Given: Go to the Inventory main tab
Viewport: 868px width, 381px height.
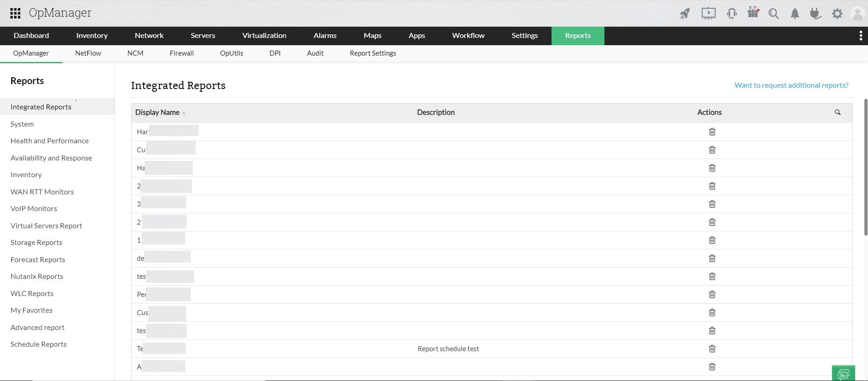Looking at the screenshot, I should (x=92, y=36).
